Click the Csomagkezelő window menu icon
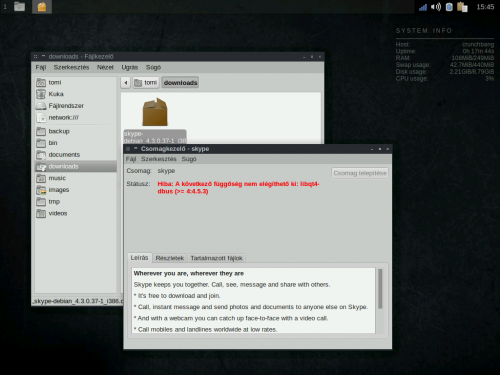This screenshot has width=500, height=375. (x=128, y=149)
